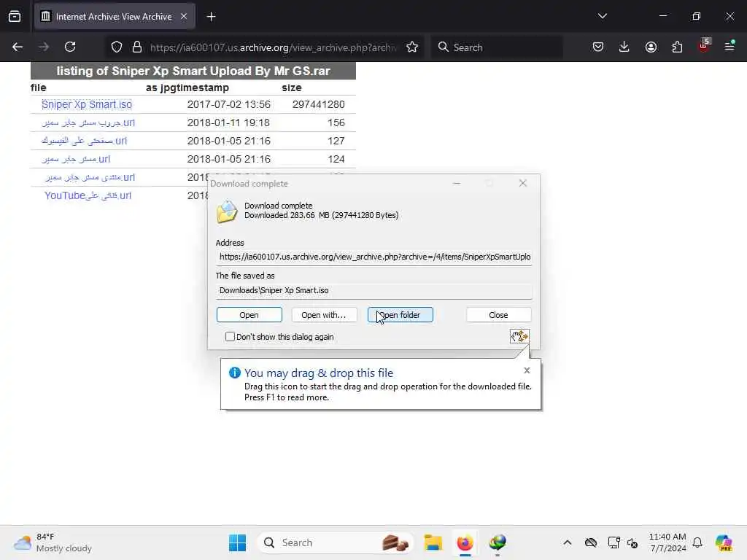Click the Open with... button

324,315
